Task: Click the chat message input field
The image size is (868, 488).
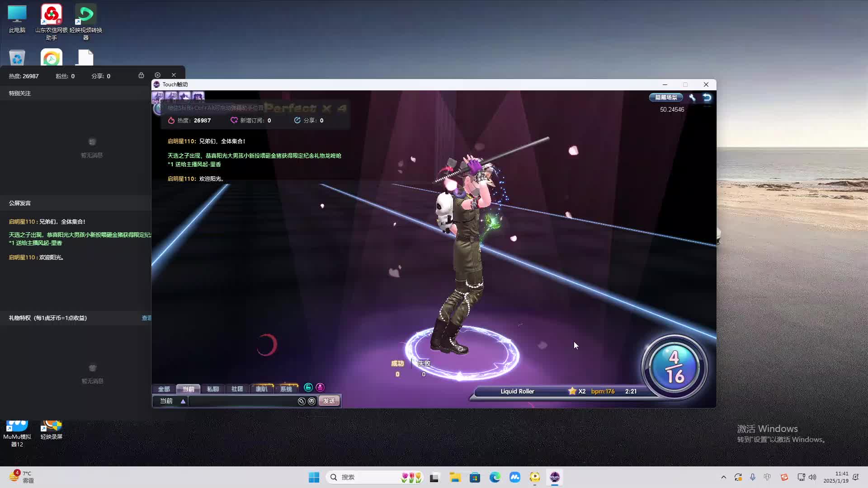Action: 242,401
